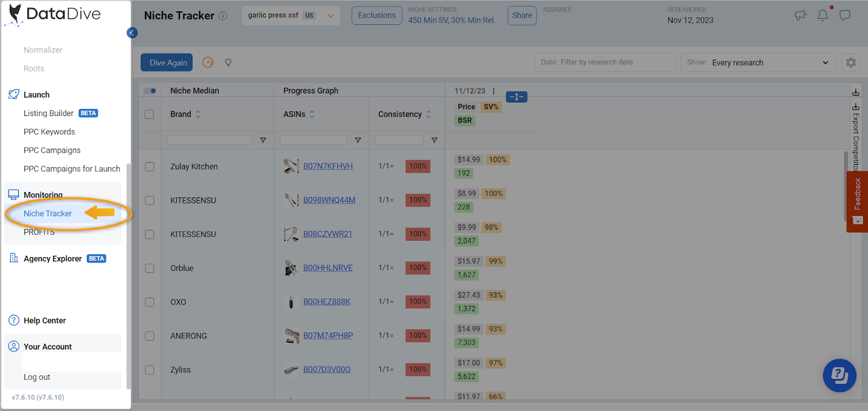
Task: Select the OXO row checkbox
Action: [149, 302]
